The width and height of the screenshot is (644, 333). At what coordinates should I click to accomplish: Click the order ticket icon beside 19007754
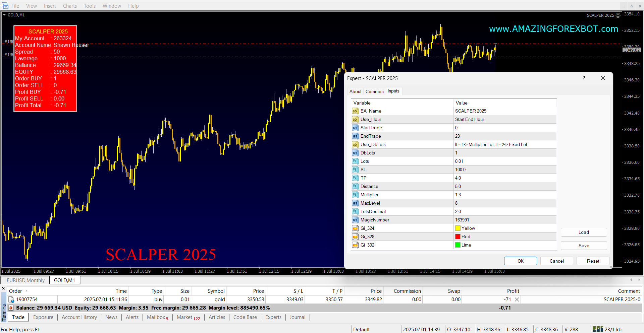tap(11, 299)
